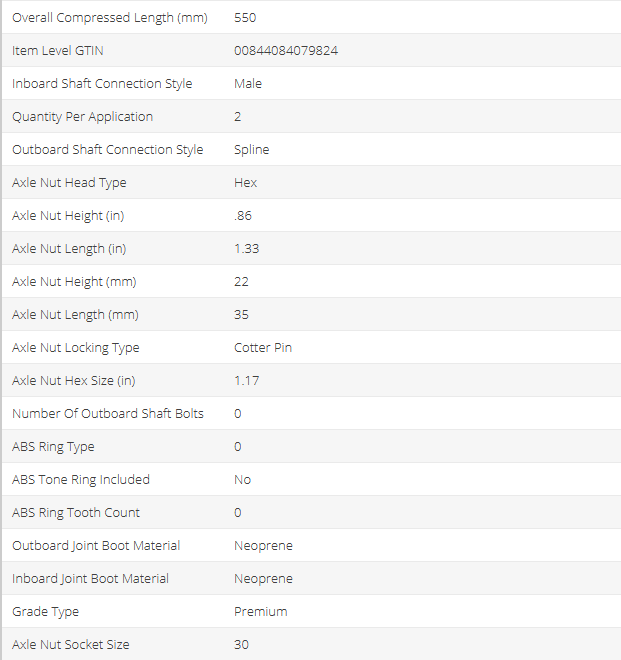
Task: Select the 1.33 axle nut length value
Action: point(246,248)
